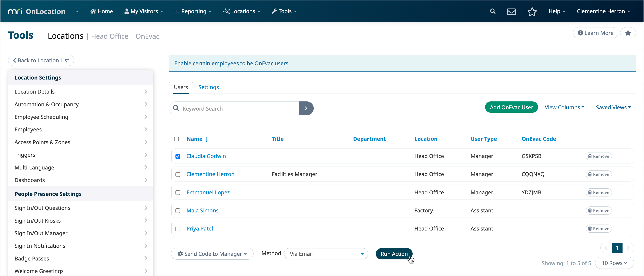Open Dashboards row chevron
644x276 pixels.
pos(146,180)
